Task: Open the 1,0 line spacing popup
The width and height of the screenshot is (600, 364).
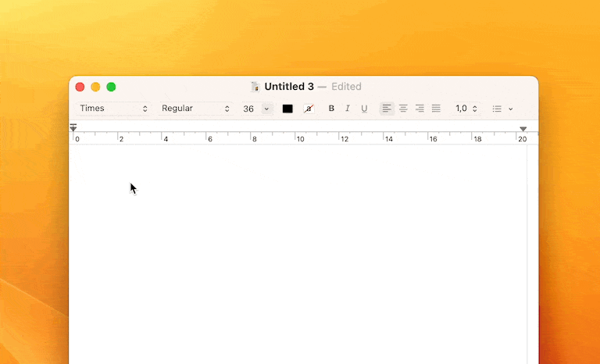Action: [x=466, y=109]
